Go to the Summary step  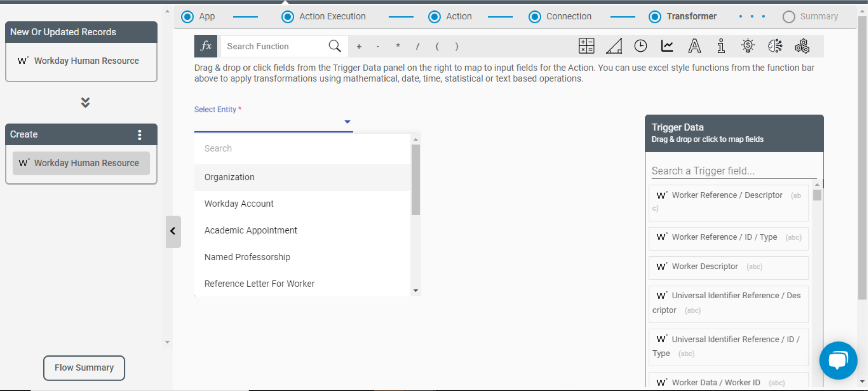pos(811,16)
